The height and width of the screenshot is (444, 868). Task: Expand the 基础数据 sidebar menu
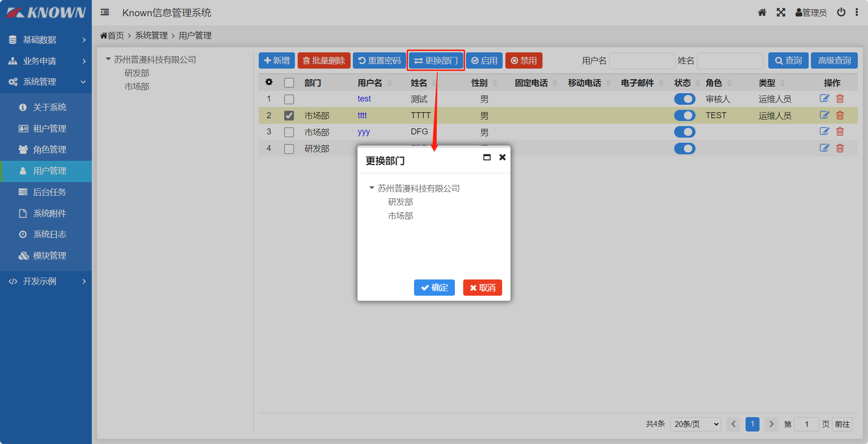tap(46, 40)
